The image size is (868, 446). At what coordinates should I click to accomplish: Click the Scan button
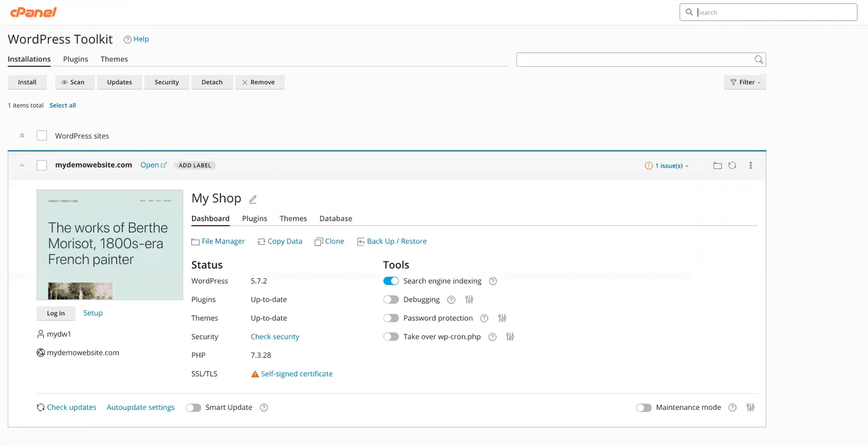75,82
